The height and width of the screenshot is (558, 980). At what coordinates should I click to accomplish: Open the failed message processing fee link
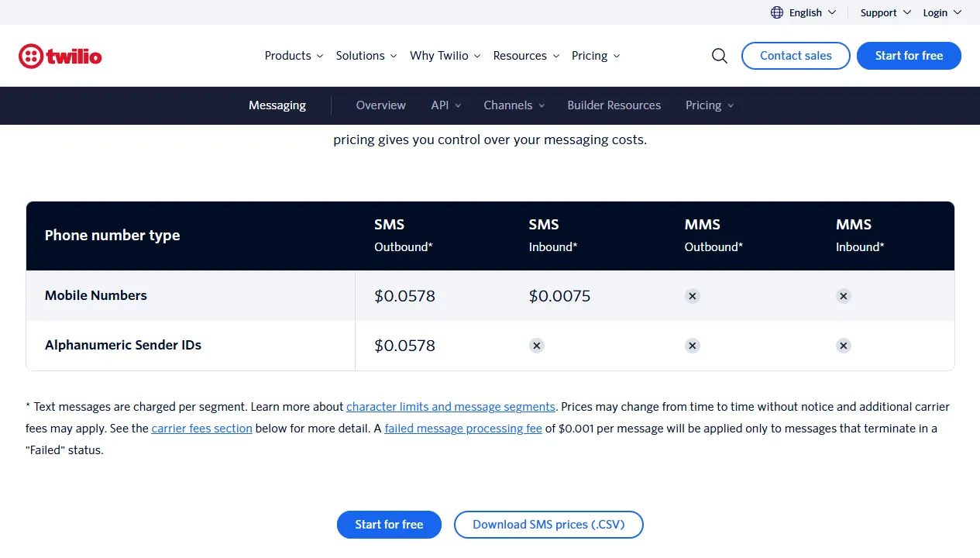tap(463, 428)
